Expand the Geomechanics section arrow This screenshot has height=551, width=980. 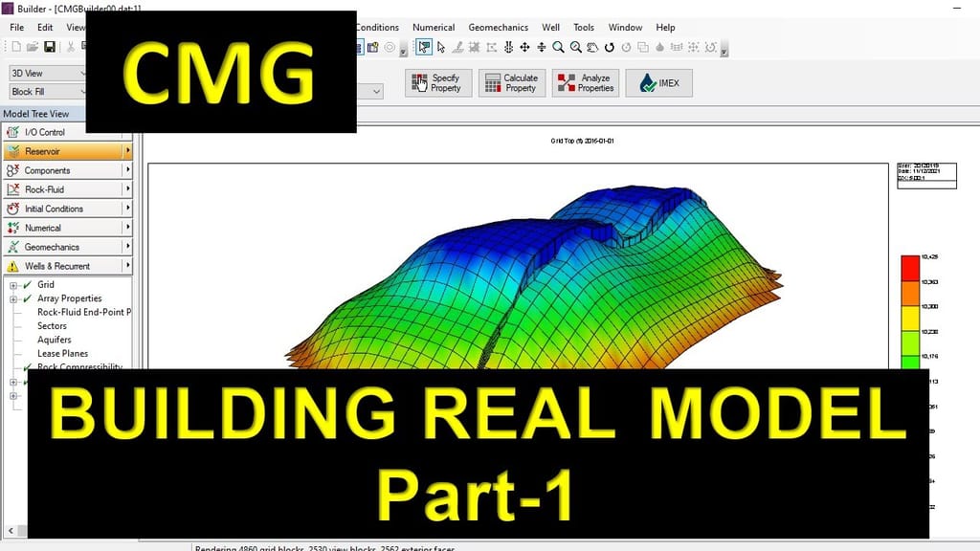click(127, 246)
